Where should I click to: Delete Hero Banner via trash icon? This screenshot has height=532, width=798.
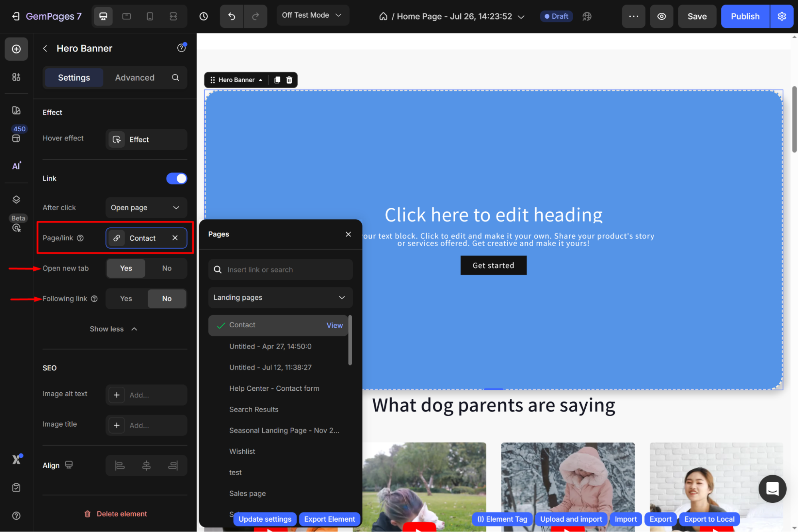289,80
